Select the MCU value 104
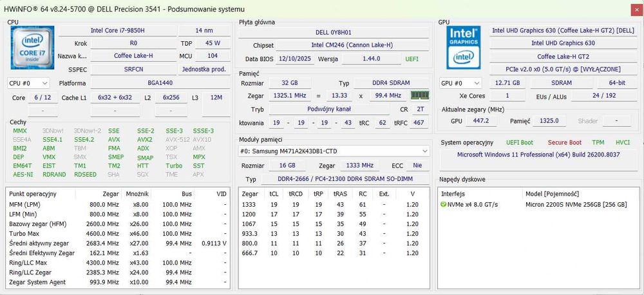This screenshot has height=295, width=644. point(213,56)
